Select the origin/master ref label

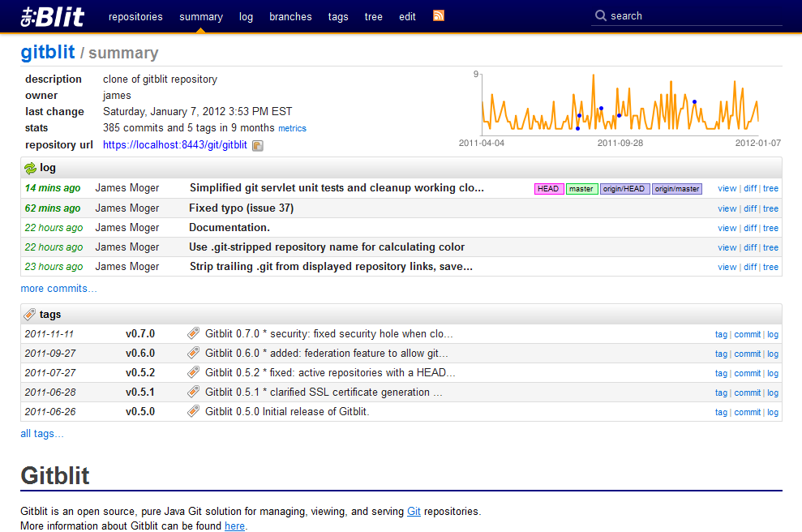pos(677,189)
